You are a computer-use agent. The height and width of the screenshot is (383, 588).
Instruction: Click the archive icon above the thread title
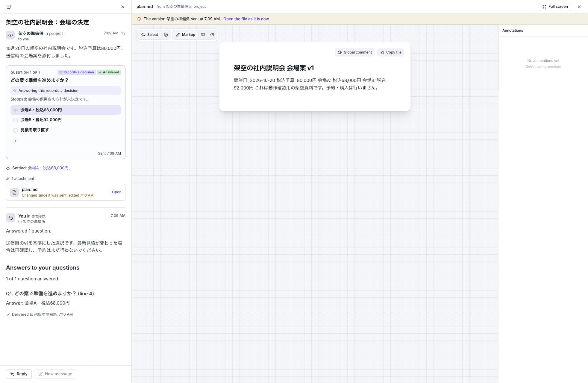[9, 7]
